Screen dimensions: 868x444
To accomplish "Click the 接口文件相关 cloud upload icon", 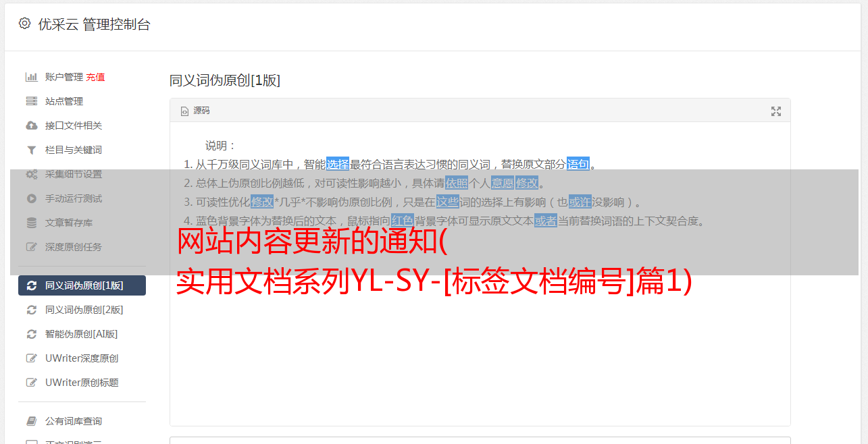I will click(31, 126).
